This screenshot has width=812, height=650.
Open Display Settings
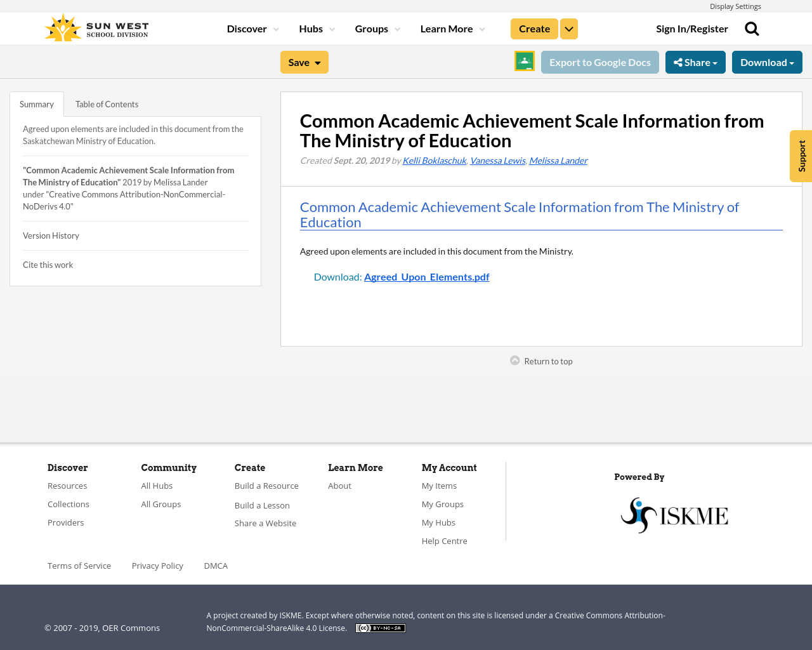(x=735, y=6)
